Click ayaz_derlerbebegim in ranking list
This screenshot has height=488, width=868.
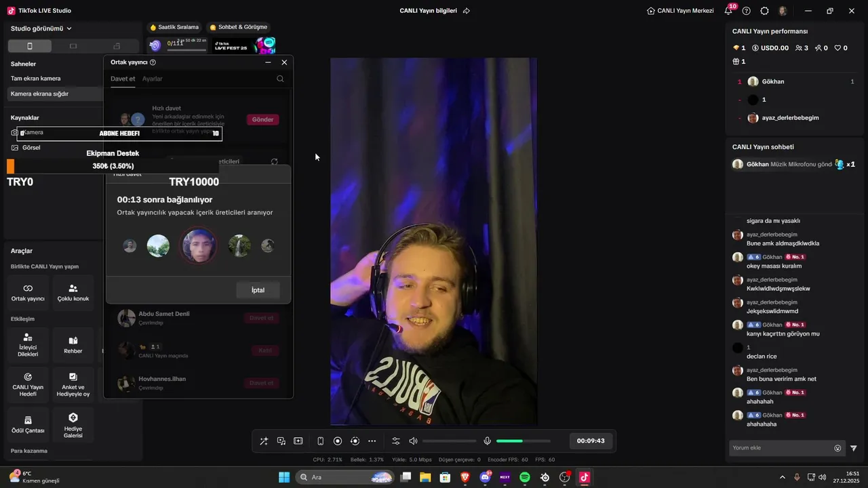click(x=795, y=118)
